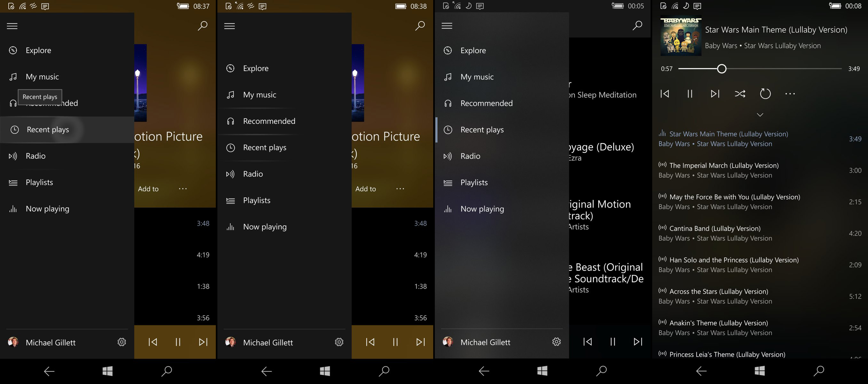Image resolution: width=868 pixels, height=384 pixels.
Task: Tap back arrow in 08:37 screen's navigation bar
Action: pyautogui.click(x=49, y=371)
